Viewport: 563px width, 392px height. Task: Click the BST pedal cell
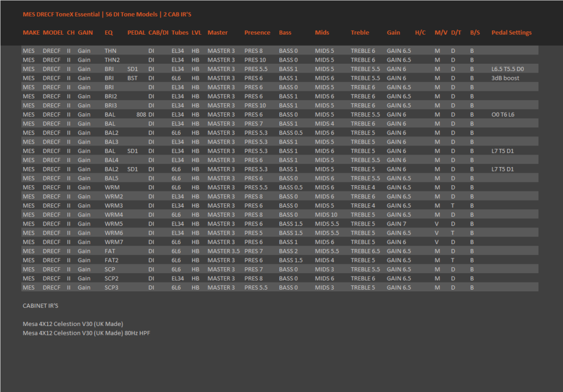pyautogui.click(x=132, y=78)
